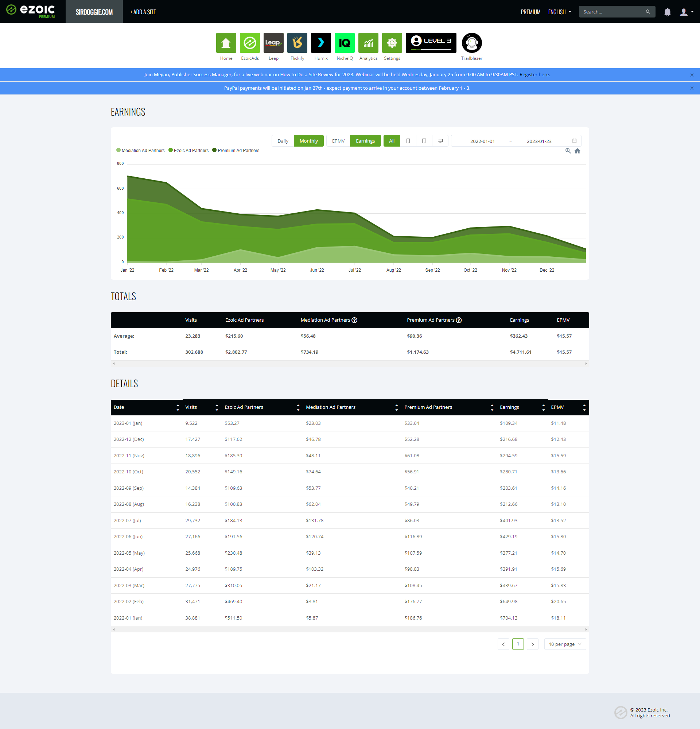
Task: Open the EzoicAds icon
Action: [x=250, y=43]
